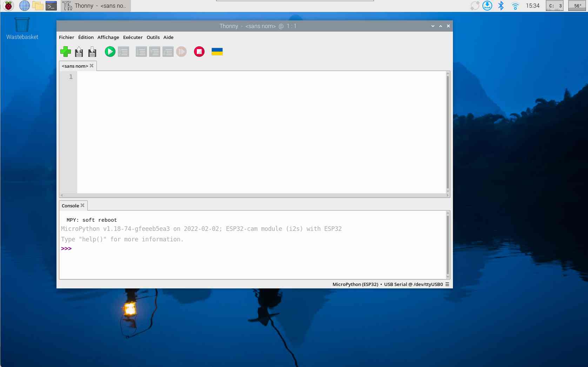The height and width of the screenshot is (367, 588).
Task: Click the console vertical scrollbar
Action: [x=448, y=245]
